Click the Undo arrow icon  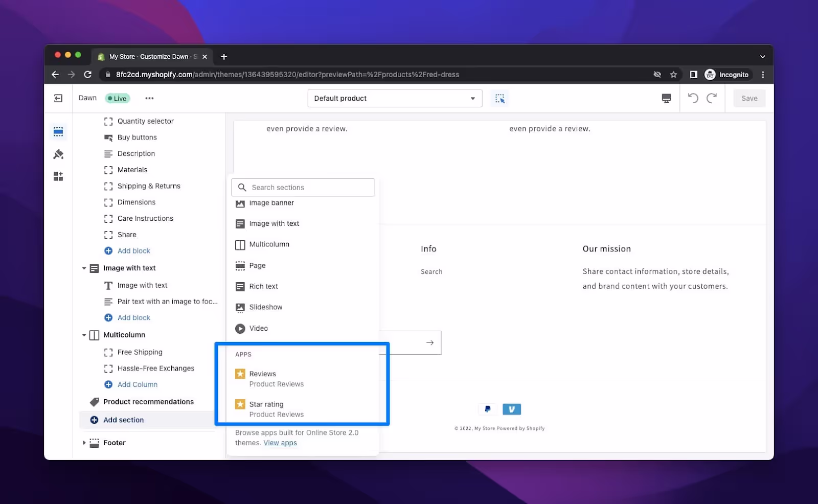tap(693, 98)
